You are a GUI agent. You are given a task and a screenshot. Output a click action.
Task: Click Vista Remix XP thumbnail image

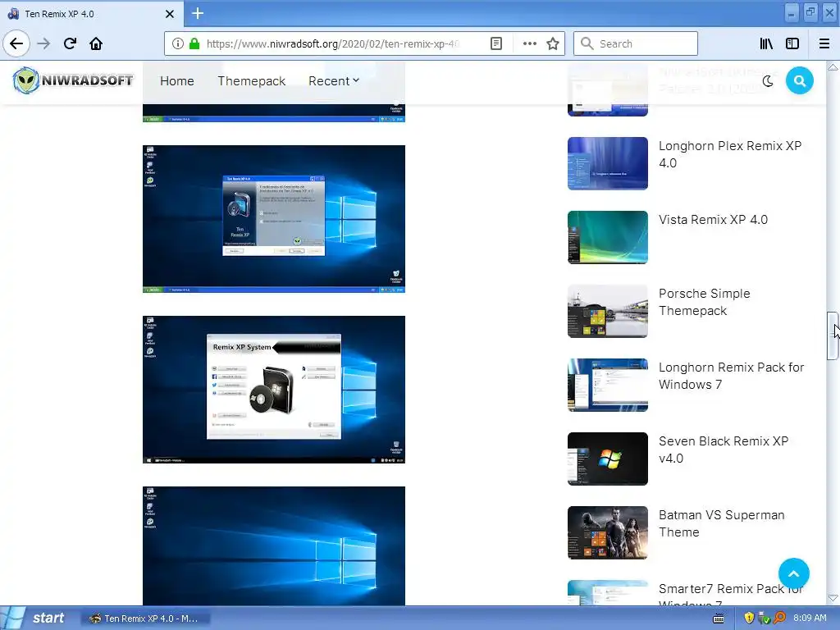pos(608,237)
